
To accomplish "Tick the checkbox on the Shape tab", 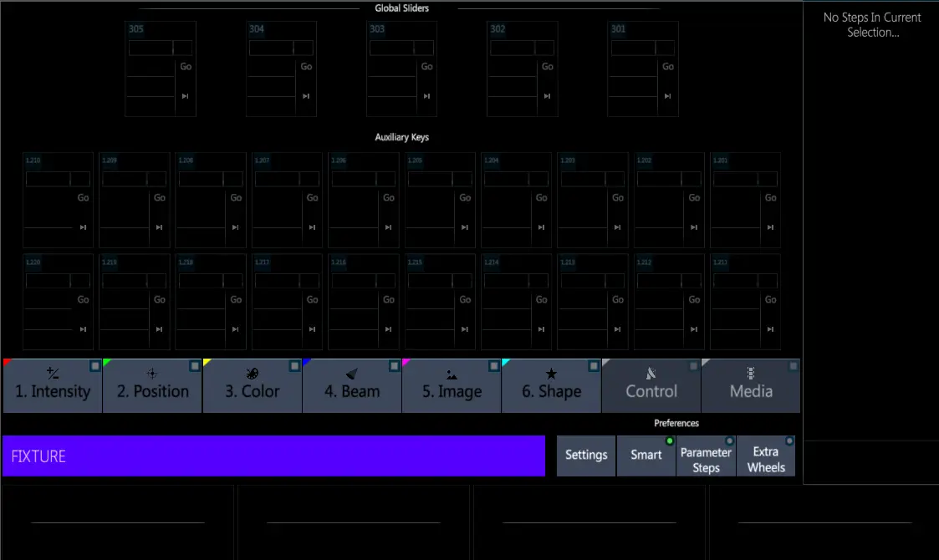I will (594, 366).
